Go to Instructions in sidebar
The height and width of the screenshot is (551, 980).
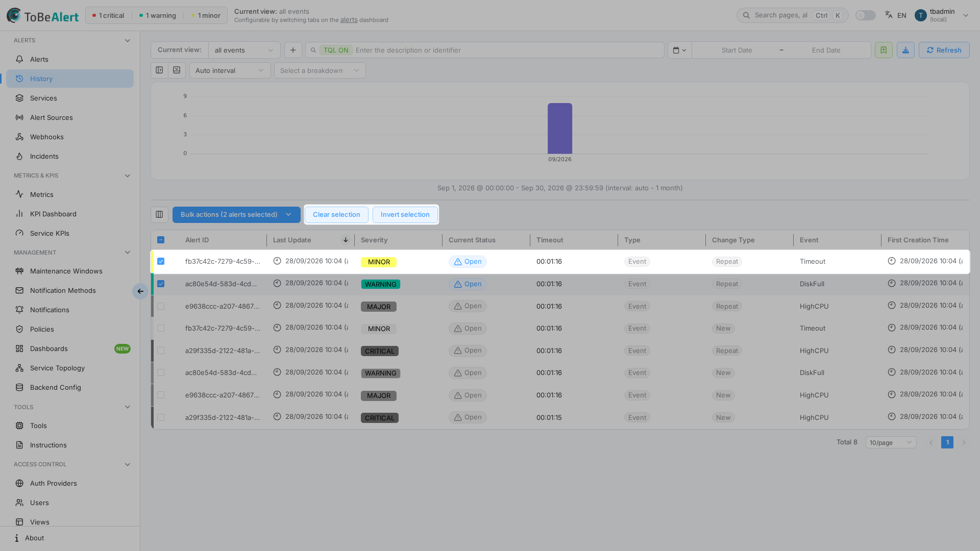click(x=70, y=445)
